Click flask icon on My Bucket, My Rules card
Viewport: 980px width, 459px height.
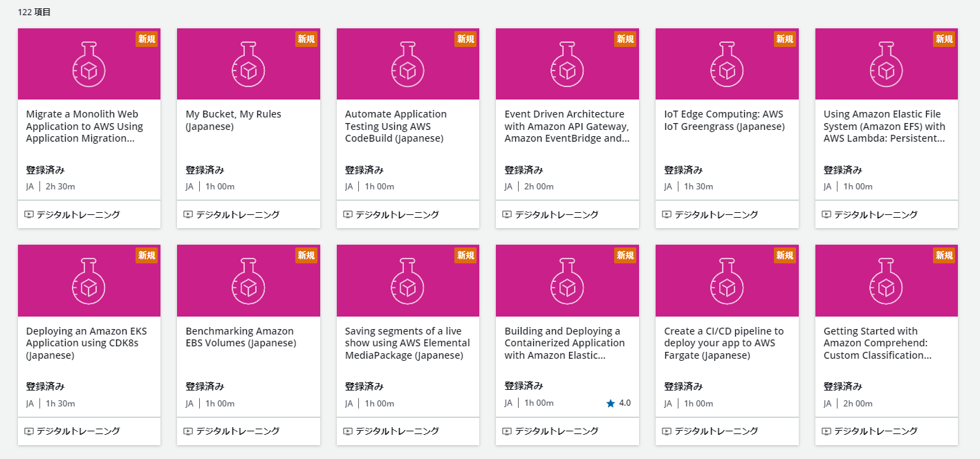pos(248,64)
